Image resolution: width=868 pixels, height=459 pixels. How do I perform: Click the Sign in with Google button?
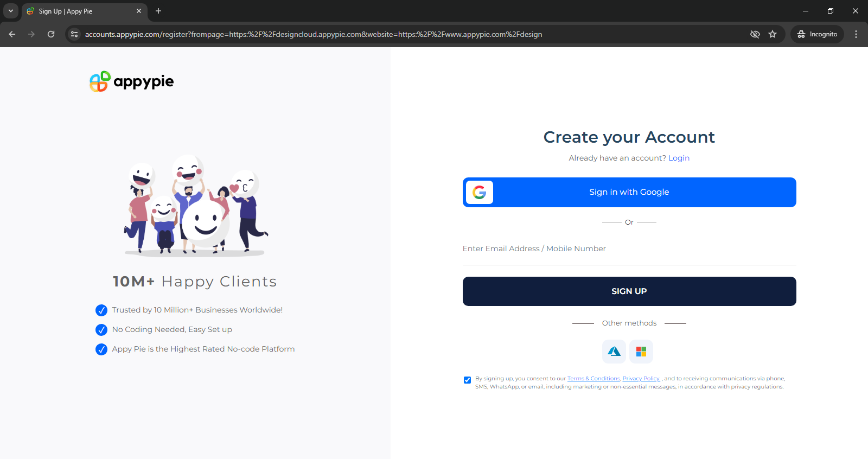point(629,192)
